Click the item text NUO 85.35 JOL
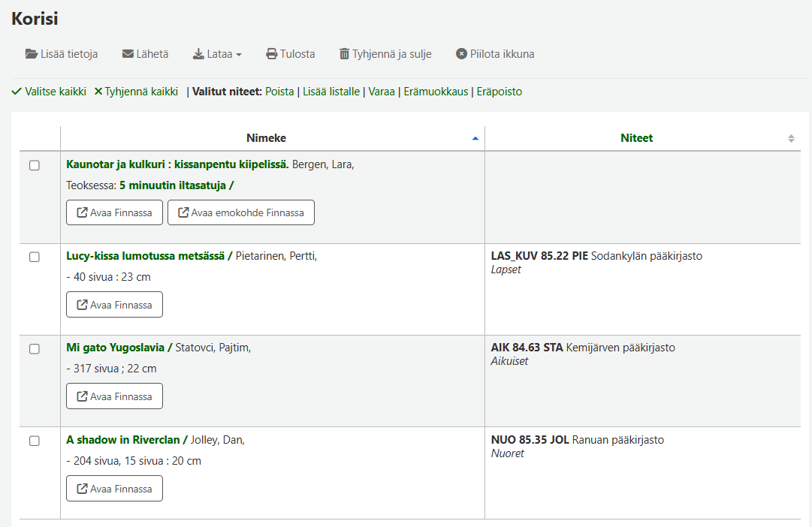The image size is (812, 527). point(530,439)
